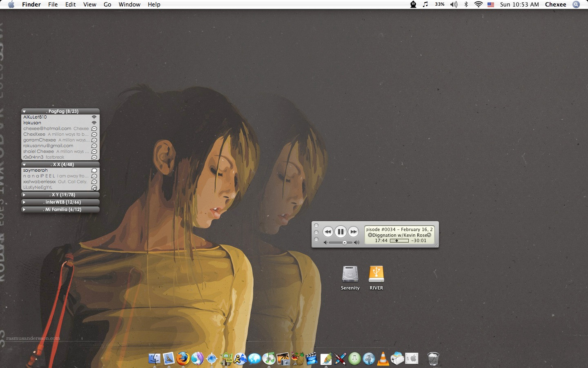Viewport: 588px width, 368px height.
Task: Open the Finder menu
Action: (31, 4)
